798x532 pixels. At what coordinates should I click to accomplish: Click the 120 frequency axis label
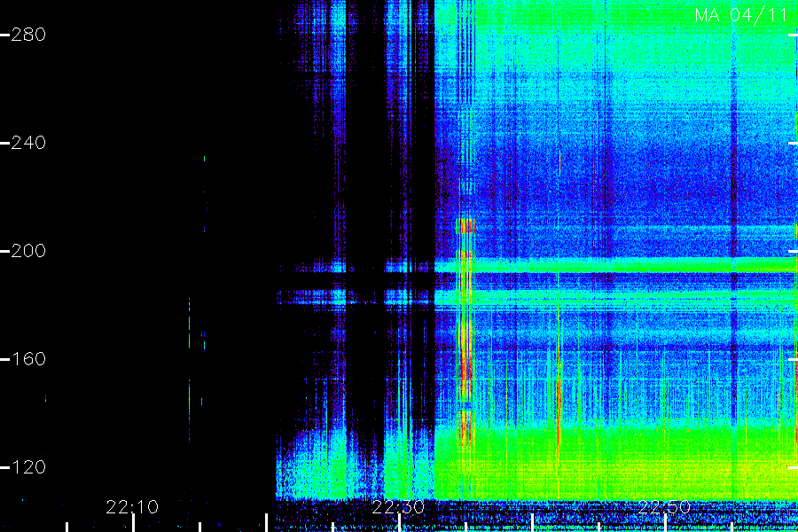[28, 467]
